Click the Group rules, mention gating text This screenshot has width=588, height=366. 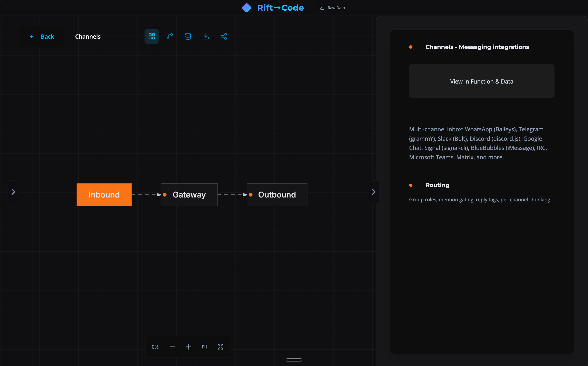[x=480, y=200]
